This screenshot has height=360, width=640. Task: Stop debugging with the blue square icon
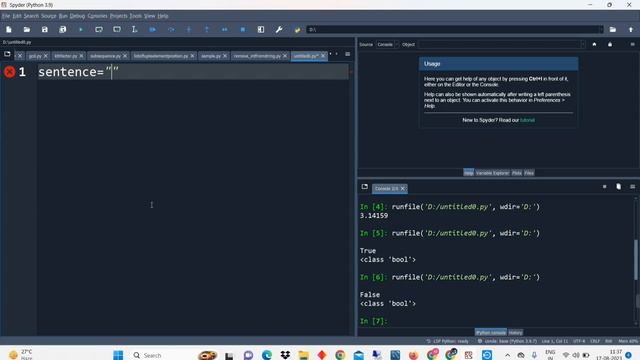242,29
